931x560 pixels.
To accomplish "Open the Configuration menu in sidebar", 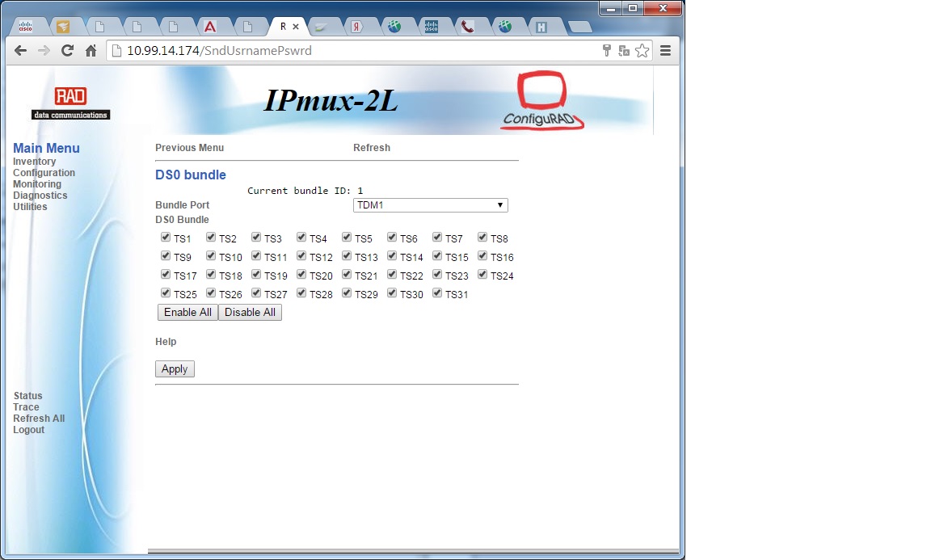I will point(44,173).
